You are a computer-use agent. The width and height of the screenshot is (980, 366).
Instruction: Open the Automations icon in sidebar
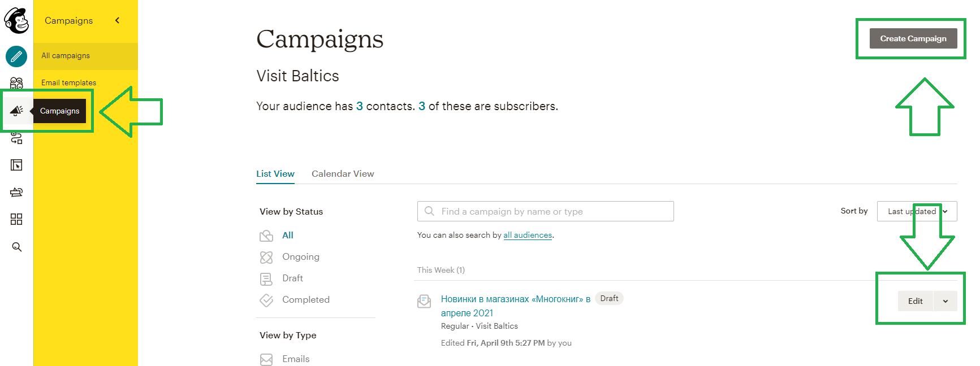coord(16,138)
